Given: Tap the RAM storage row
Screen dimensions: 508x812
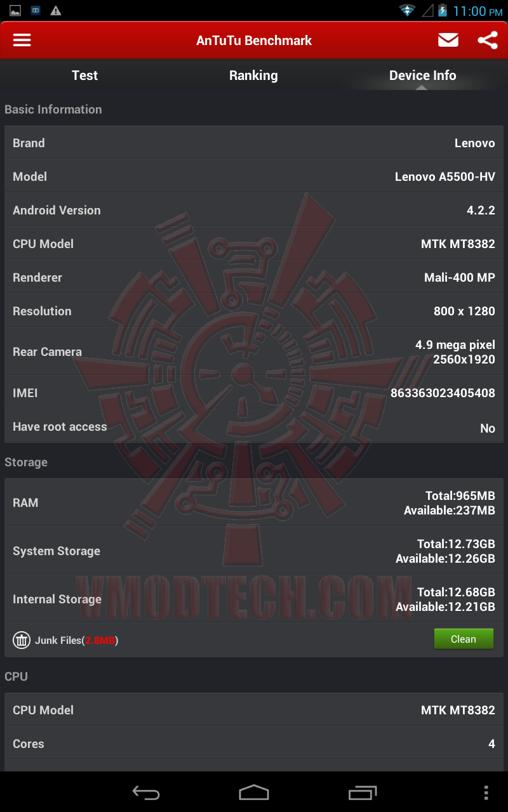Looking at the screenshot, I should (x=254, y=502).
